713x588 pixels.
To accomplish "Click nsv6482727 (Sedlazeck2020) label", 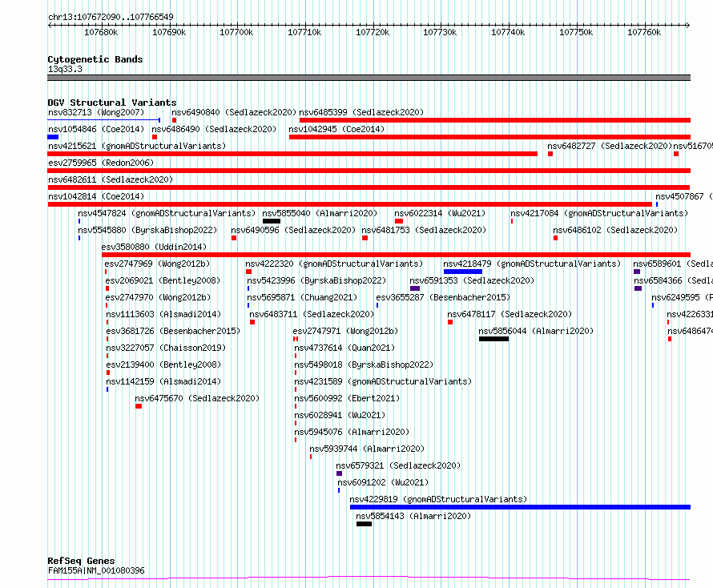I will (x=610, y=146).
